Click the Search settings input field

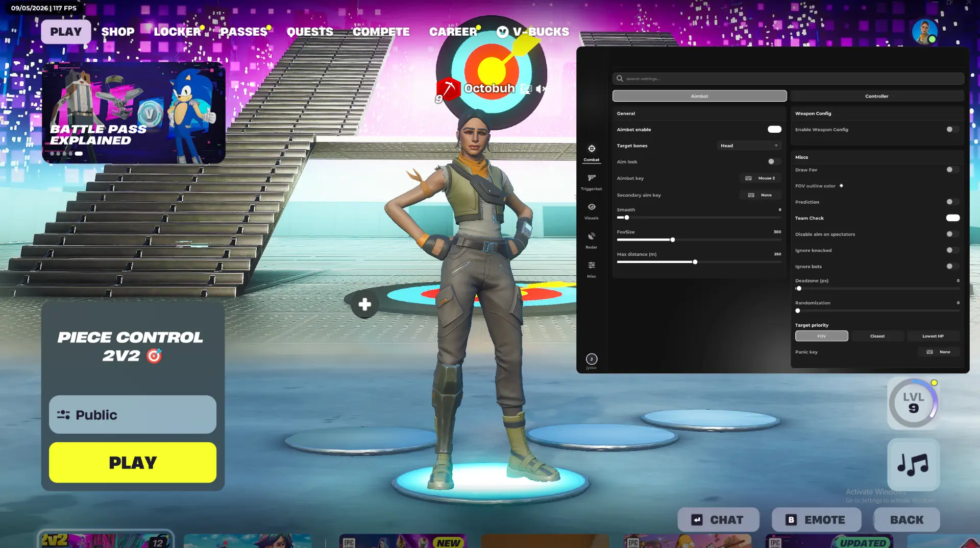click(x=788, y=79)
